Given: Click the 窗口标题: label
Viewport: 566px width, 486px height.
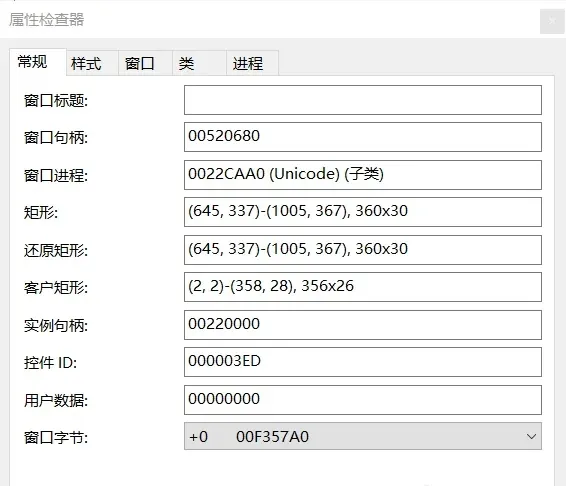Looking at the screenshot, I should click(56, 101).
